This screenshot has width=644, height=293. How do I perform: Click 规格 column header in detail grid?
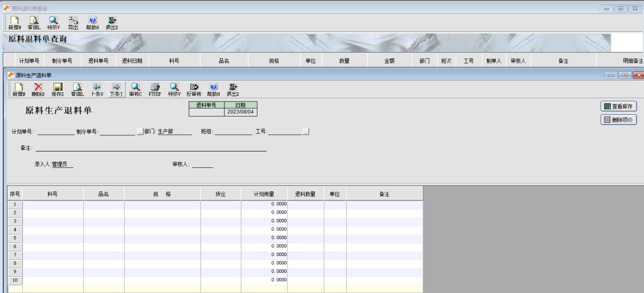pos(162,194)
